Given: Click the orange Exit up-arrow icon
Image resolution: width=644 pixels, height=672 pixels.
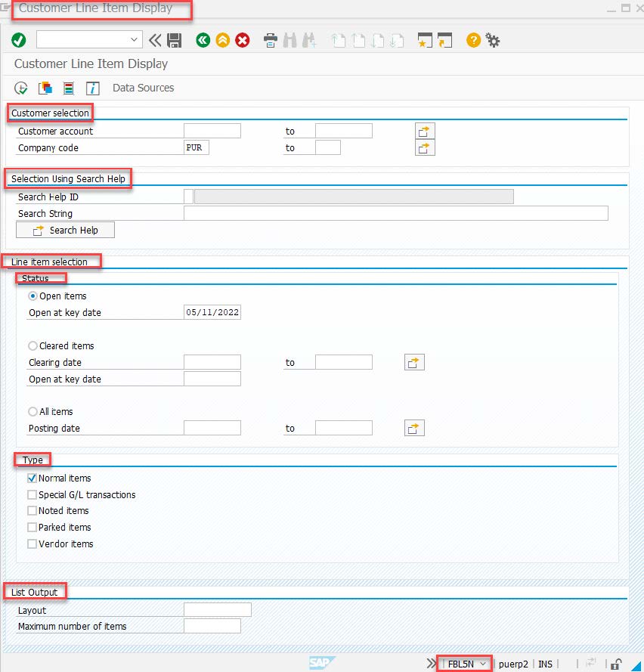Looking at the screenshot, I should coord(222,40).
